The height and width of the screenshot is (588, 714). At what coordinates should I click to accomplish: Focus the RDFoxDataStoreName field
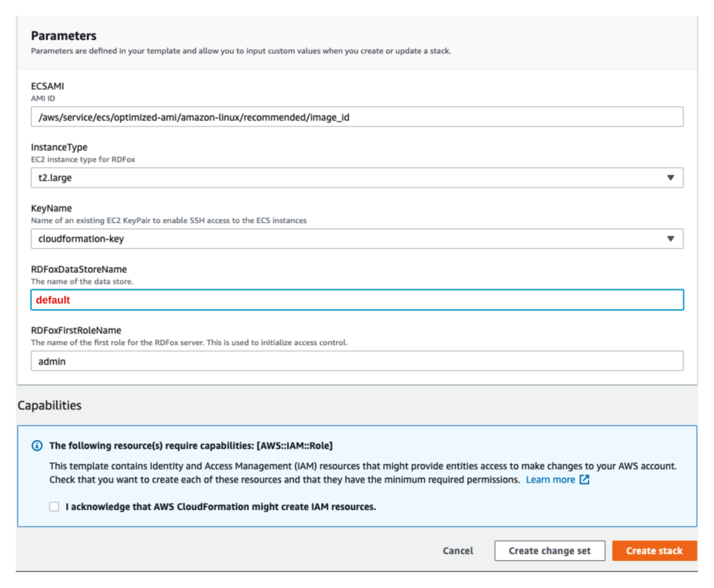(x=357, y=300)
